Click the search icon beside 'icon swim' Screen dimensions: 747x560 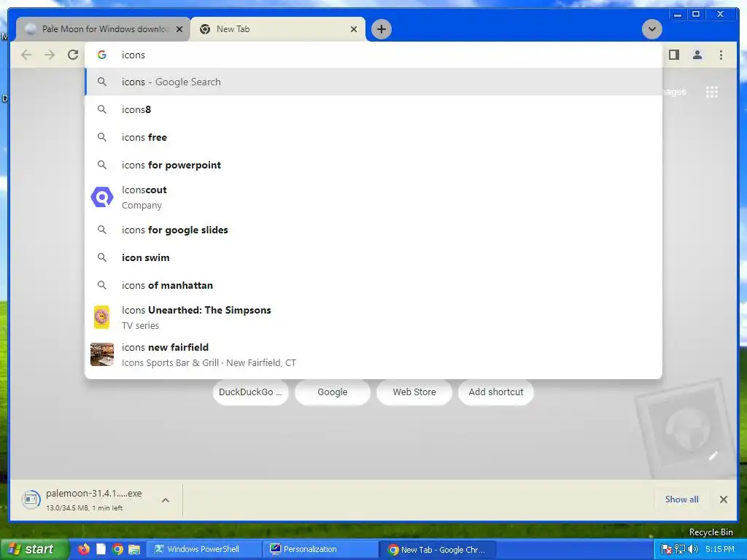tap(102, 257)
